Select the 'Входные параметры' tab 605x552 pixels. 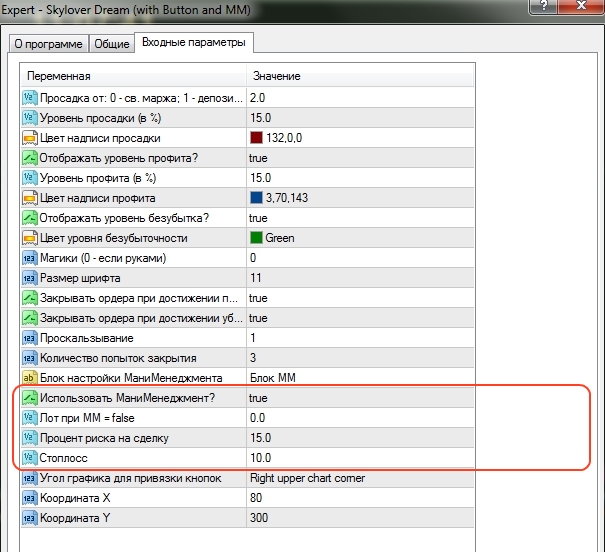[194, 42]
